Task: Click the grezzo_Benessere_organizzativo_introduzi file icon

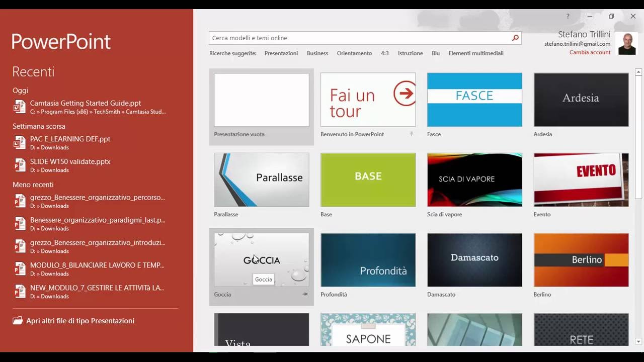Action: pos(19,246)
